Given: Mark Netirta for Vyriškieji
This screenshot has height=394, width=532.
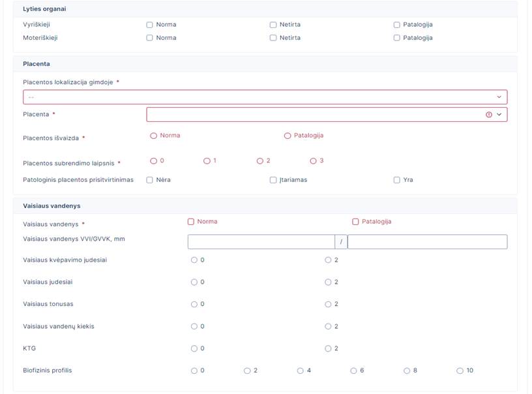Looking at the screenshot, I should [273, 25].
